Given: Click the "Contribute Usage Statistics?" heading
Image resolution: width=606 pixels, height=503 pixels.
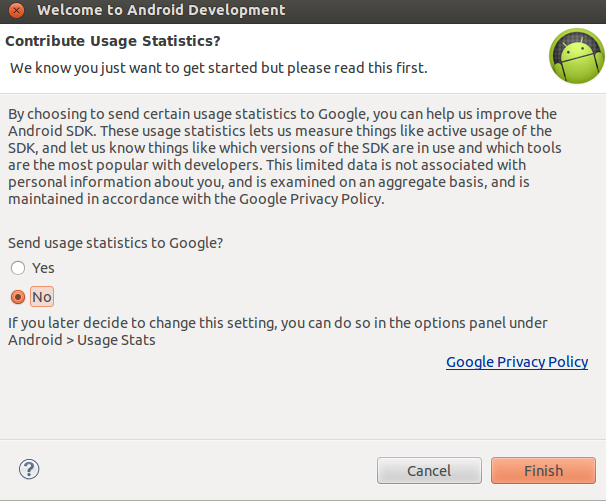Looking at the screenshot, I should pos(113,42).
